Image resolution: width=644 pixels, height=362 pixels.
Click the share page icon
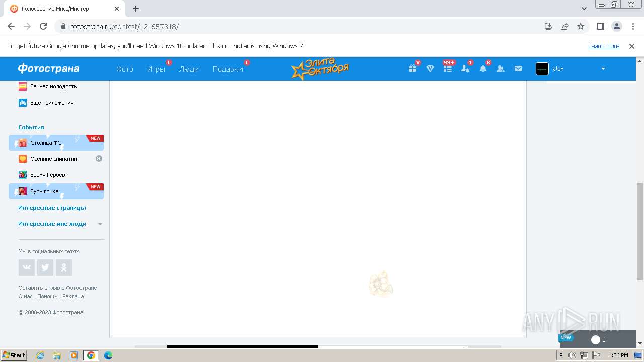(x=565, y=26)
